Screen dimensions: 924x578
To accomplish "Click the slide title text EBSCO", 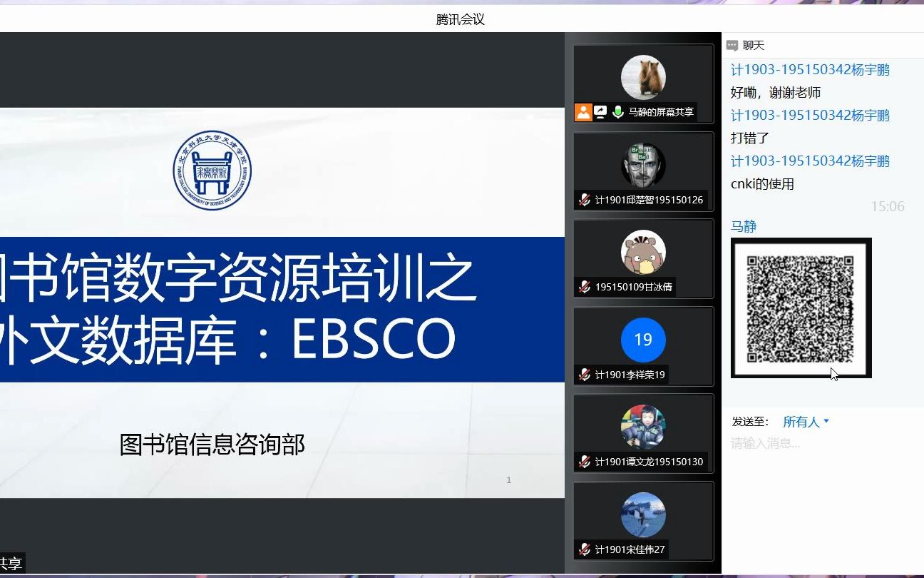I will click(373, 340).
